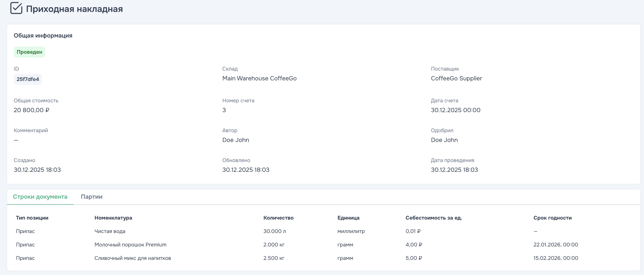The height and width of the screenshot is (275, 644).
Task: Click the author name Doe John
Action: 235,140
